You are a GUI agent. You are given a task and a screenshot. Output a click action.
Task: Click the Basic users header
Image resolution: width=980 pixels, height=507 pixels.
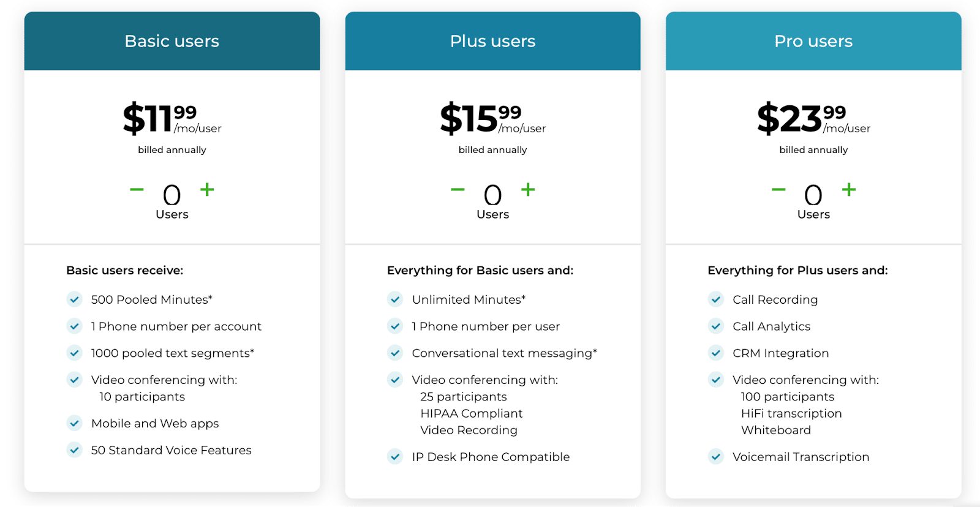(171, 40)
